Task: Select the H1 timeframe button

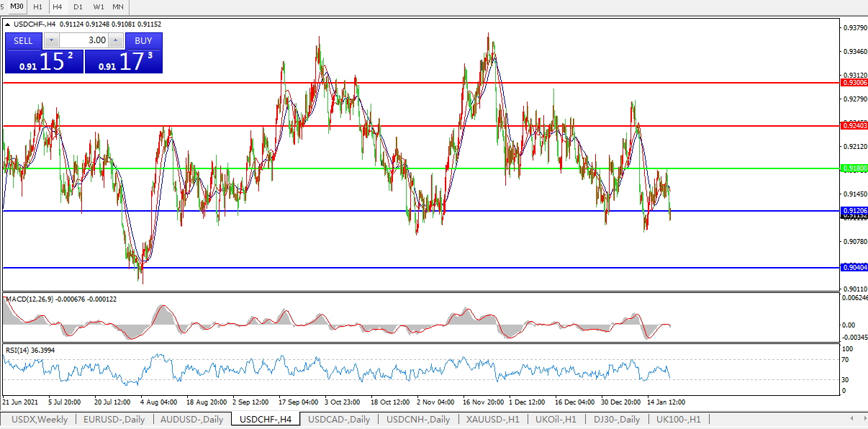Action: click(38, 6)
